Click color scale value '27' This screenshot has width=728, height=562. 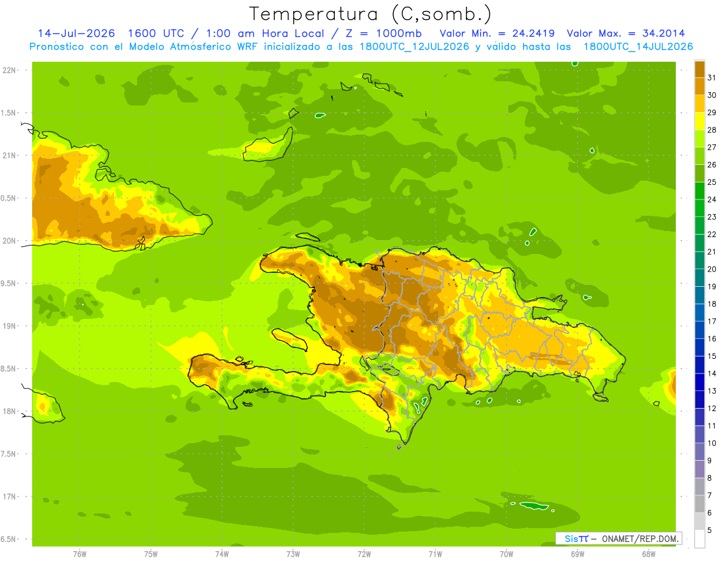click(x=712, y=147)
